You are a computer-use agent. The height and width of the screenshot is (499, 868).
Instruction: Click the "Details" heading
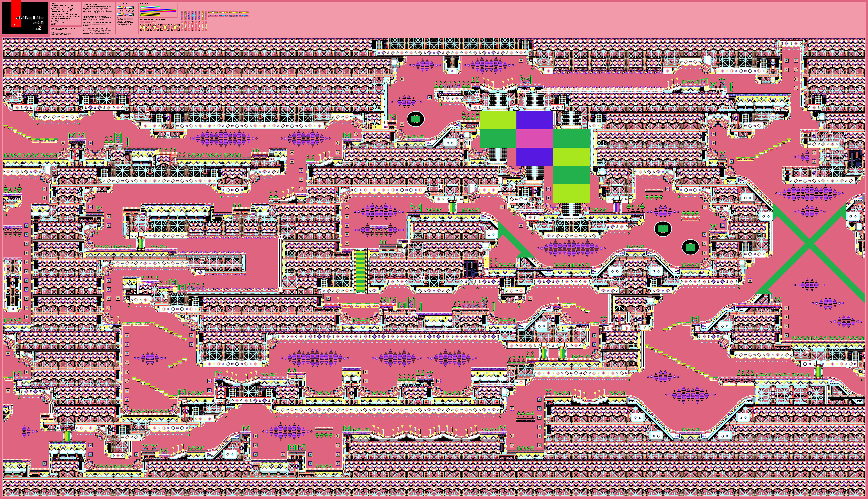coord(54,3)
